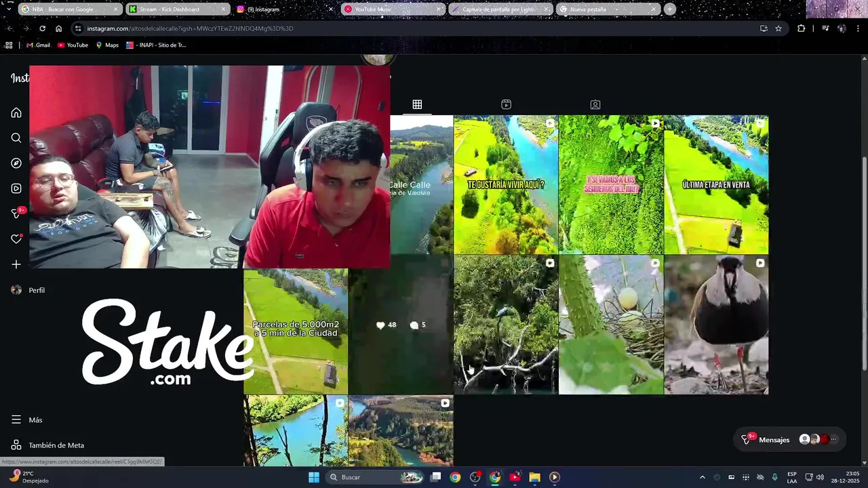868x488 pixels.
Task: Open INAPI - Sitio de Tr... bookmark
Action: click(156, 45)
